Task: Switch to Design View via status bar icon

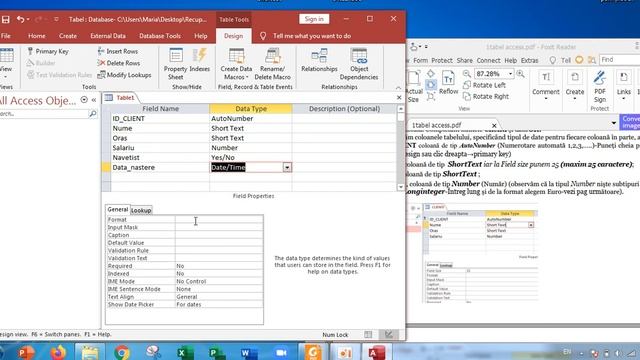Action: coord(389,335)
